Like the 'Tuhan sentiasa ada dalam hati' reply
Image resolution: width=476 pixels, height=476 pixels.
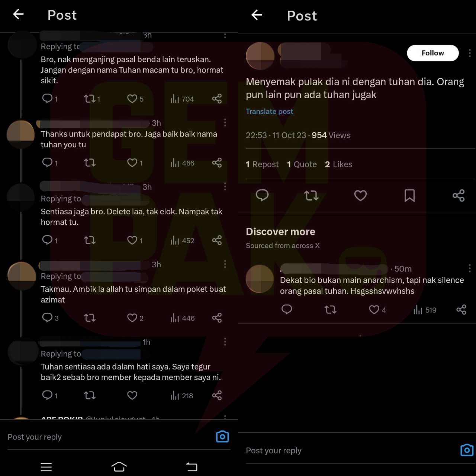pos(132,395)
